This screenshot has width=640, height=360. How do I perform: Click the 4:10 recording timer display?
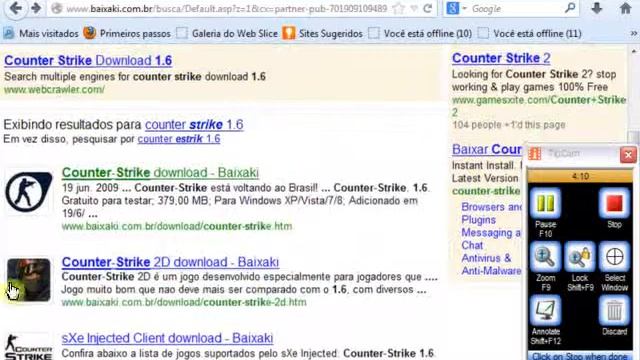click(x=580, y=176)
